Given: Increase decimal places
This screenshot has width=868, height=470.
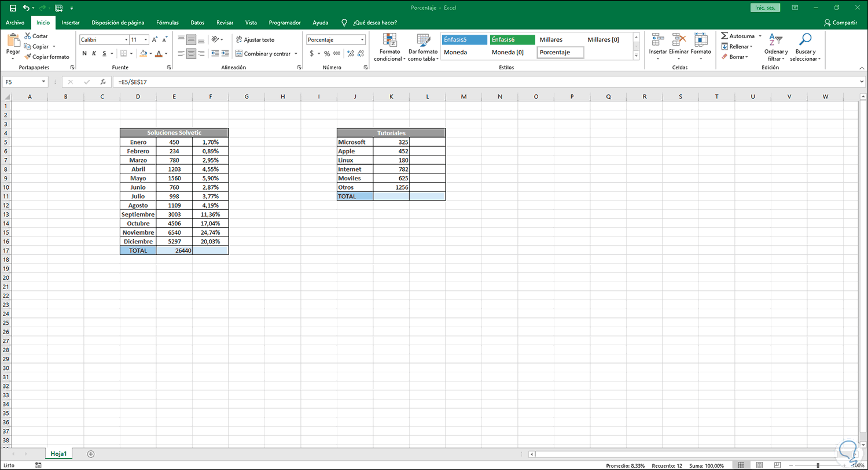Looking at the screenshot, I should (x=351, y=54).
